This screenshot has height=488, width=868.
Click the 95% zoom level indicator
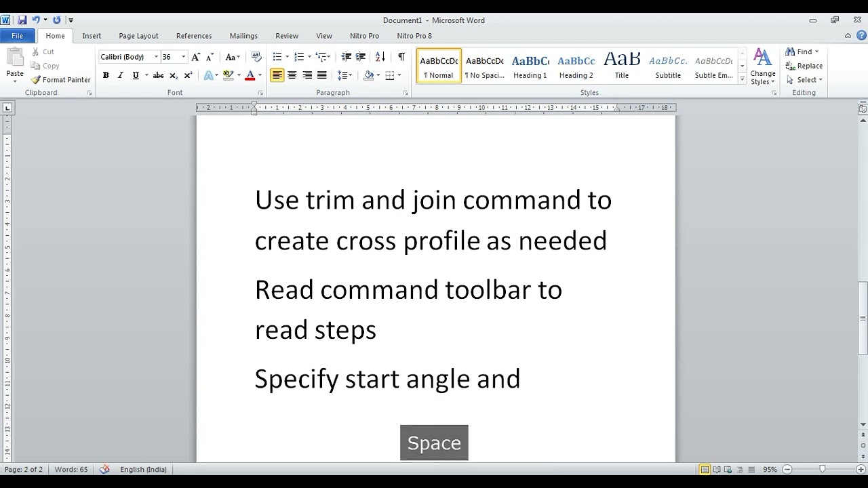tap(770, 469)
